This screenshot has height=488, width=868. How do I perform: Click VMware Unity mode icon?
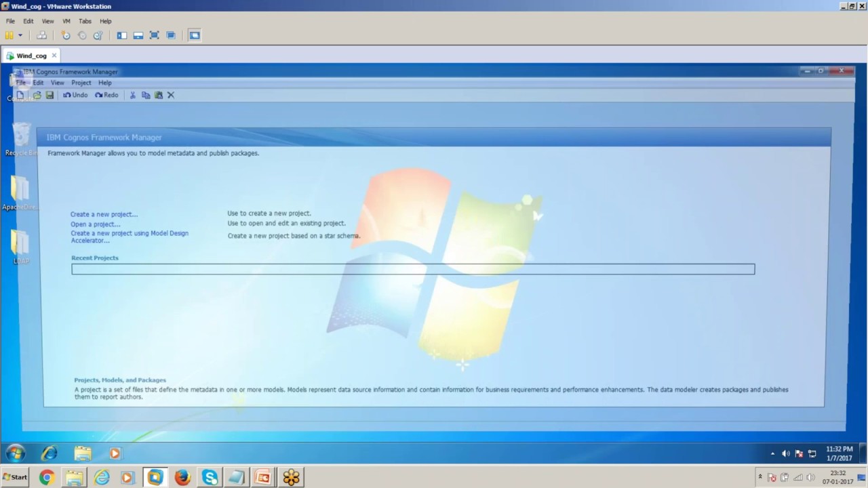click(x=171, y=35)
